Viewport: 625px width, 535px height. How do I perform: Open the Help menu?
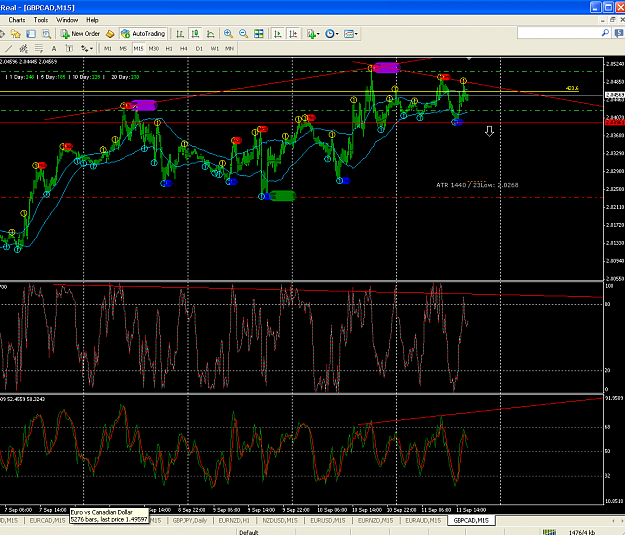(92, 20)
